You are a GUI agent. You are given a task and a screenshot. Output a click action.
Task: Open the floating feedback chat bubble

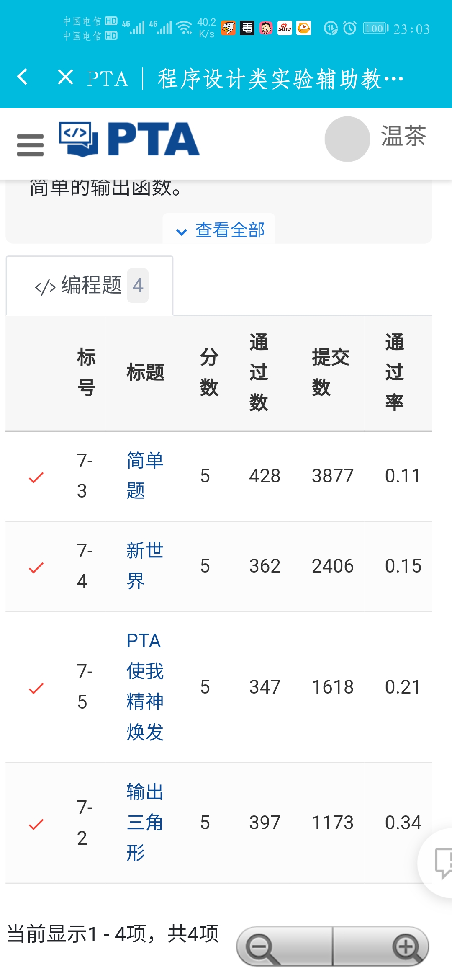tap(442, 862)
